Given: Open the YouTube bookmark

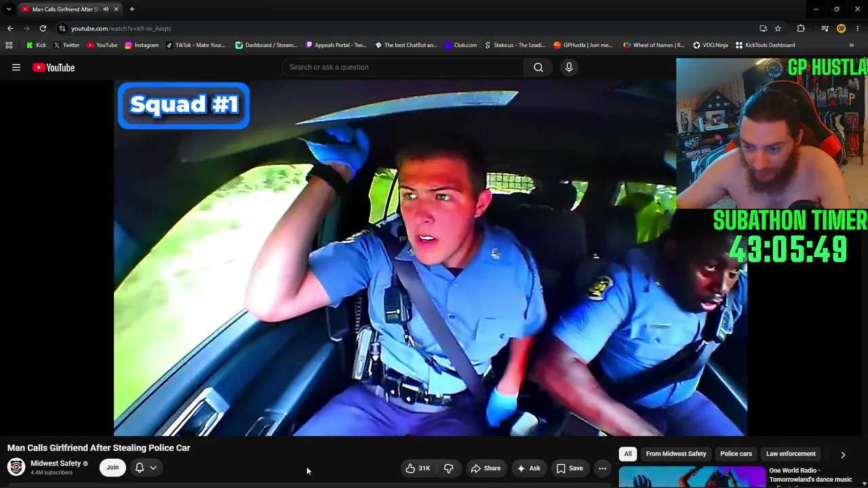Looking at the screenshot, I should 102,45.
